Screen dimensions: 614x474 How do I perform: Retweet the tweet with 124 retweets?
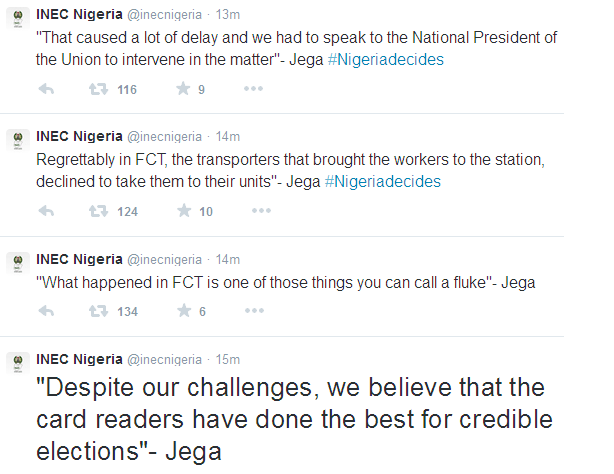tap(99, 211)
